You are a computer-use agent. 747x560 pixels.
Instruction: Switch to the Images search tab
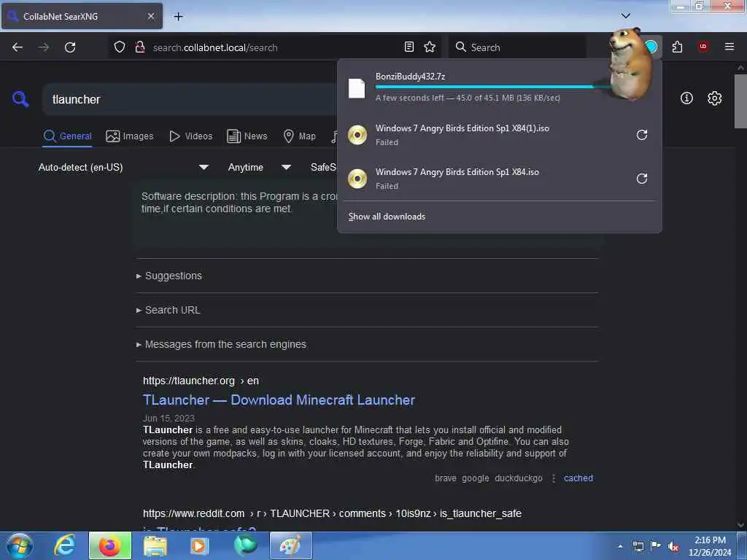(130, 136)
